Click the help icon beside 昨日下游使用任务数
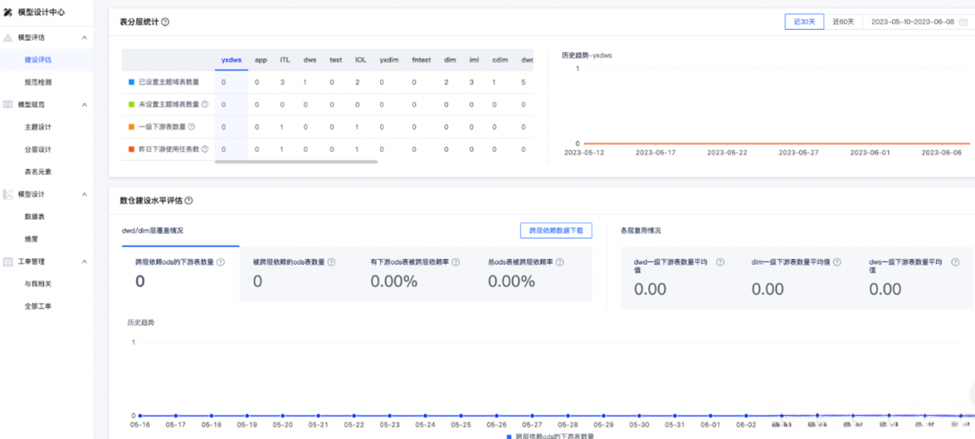 [206, 149]
